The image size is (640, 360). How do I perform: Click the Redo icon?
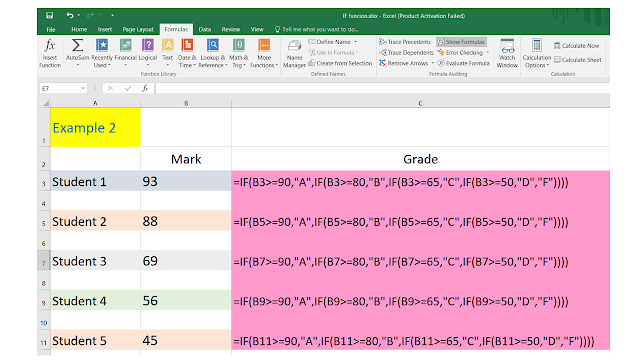[90, 16]
